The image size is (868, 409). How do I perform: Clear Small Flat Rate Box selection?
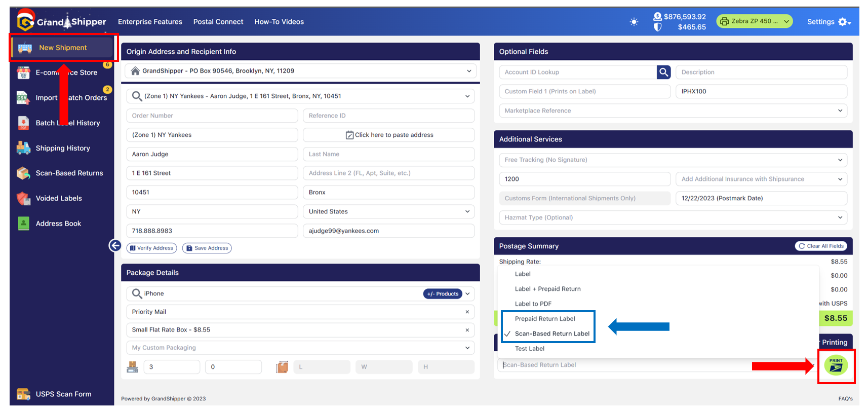click(x=467, y=330)
